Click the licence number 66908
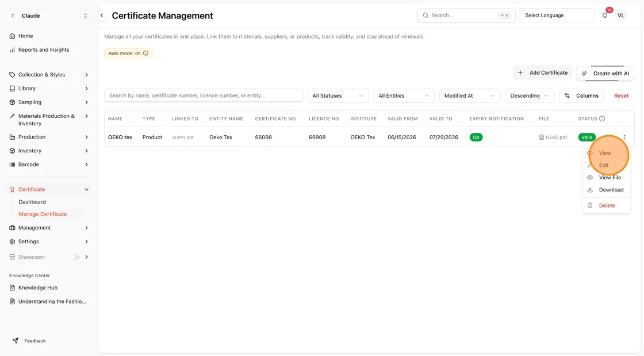Viewport: 644px width, 356px height. pos(317,137)
